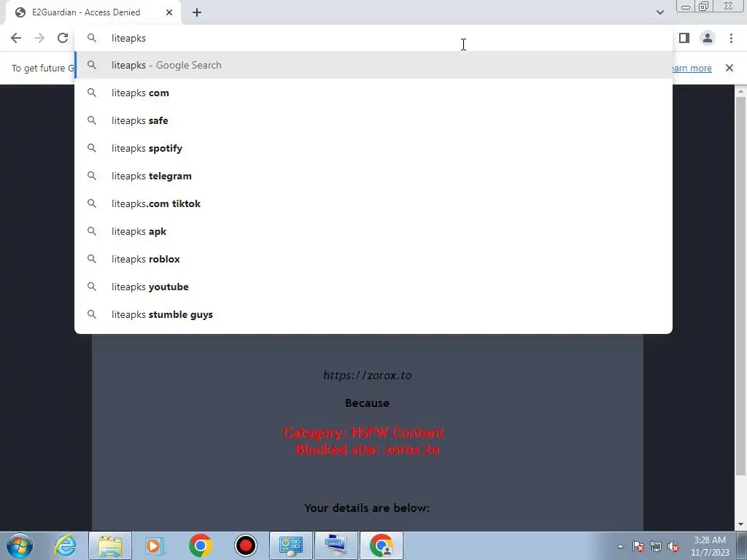Screen dimensions: 747x560
Task: Choose the 'liteapks apk' suggestion
Action: [x=373, y=231]
